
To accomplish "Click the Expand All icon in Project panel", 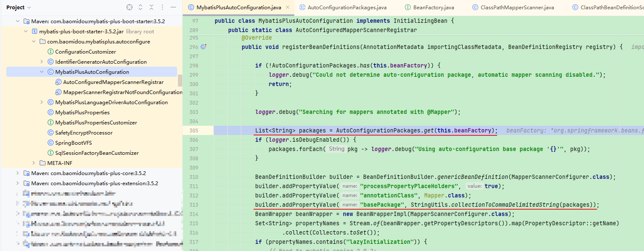I will click(140, 8).
